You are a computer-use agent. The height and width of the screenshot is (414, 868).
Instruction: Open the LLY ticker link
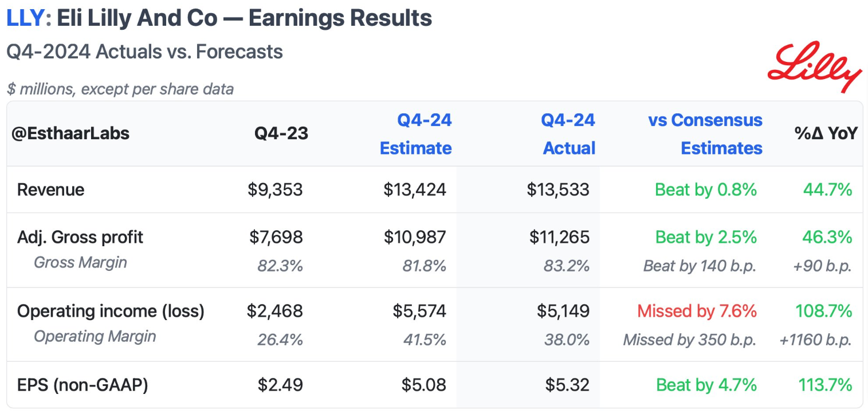pos(25,18)
